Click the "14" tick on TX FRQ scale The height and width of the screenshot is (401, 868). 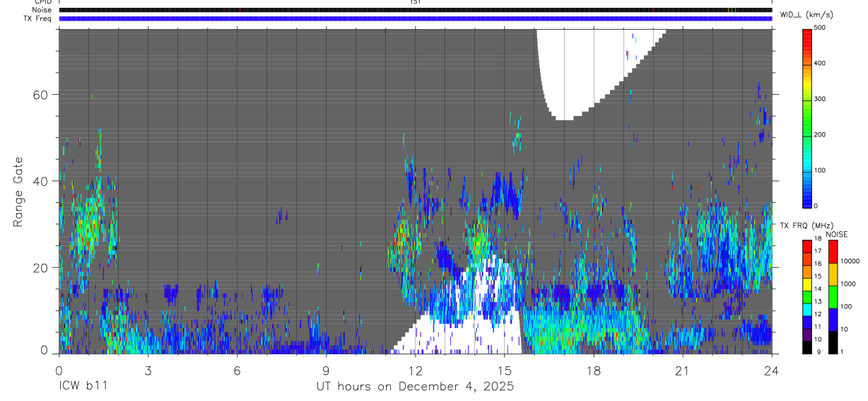pyautogui.click(x=818, y=289)
